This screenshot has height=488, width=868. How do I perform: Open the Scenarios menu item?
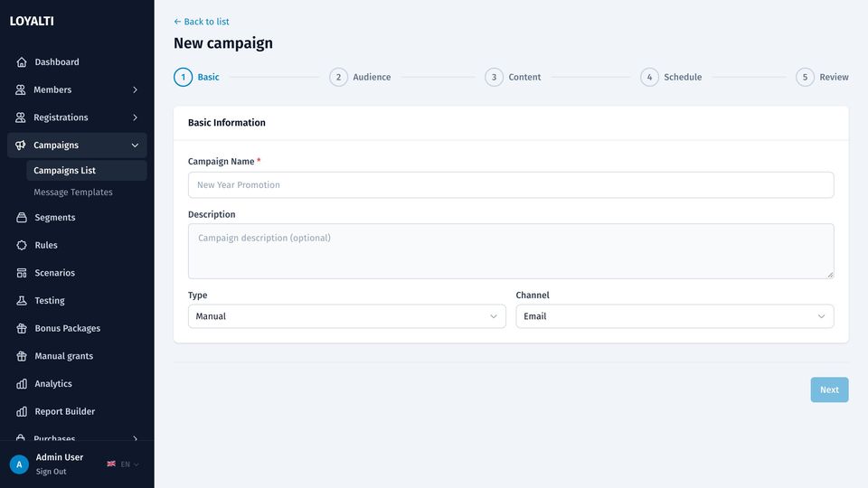(77, 273)
